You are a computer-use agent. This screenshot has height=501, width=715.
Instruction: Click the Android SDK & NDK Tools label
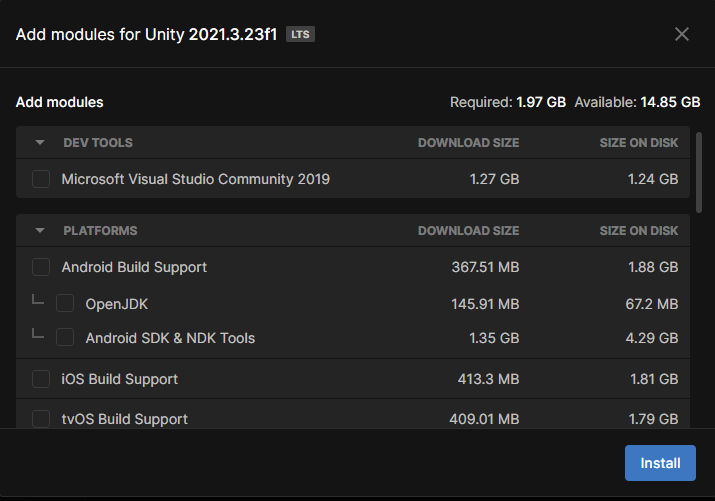point(170,338)
